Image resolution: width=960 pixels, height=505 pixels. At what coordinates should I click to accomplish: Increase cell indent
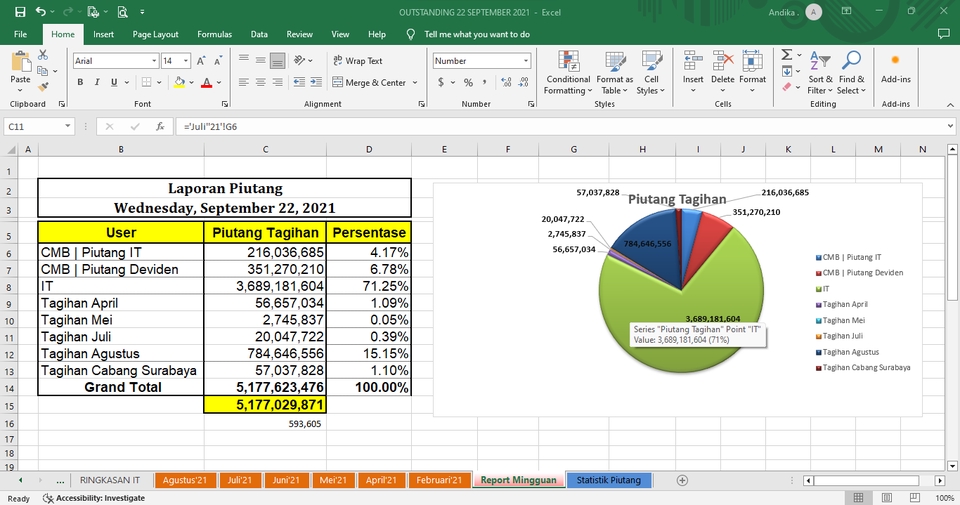click(316, 82)
